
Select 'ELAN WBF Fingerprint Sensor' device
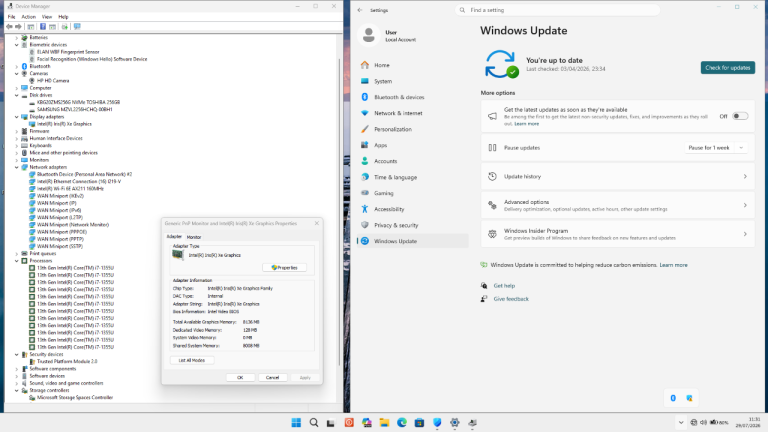pos(68,52)
